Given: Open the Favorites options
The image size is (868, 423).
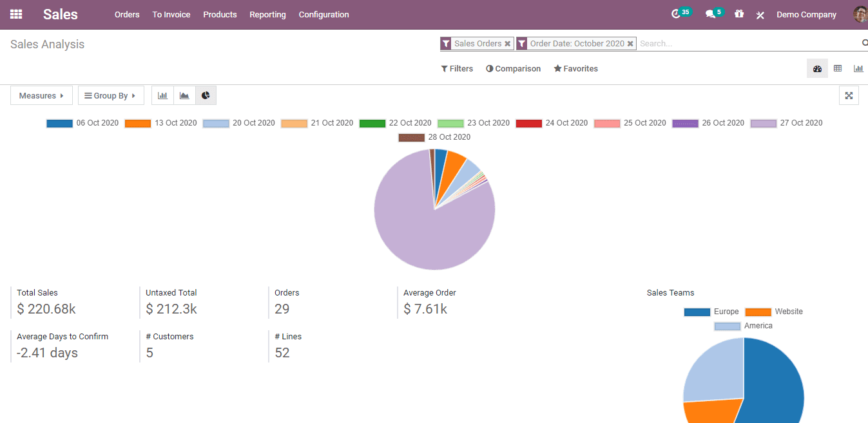Looking at the screenshot, I should 575,69.
